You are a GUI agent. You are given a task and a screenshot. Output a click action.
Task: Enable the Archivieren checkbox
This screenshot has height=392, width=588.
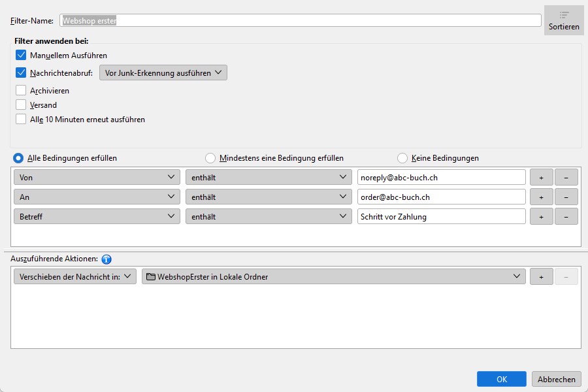(x=21, y=91)
